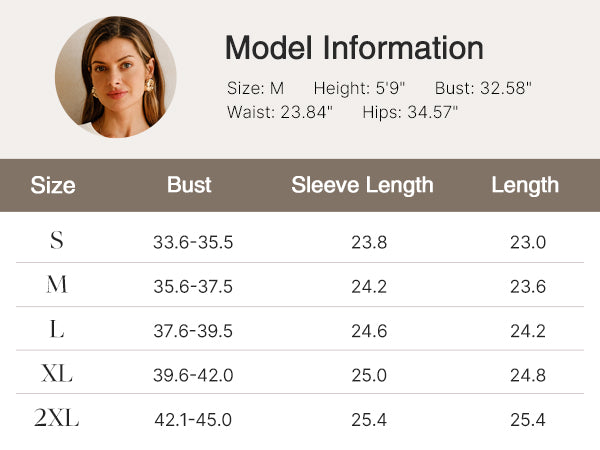Select sleeve length value 24.6
Viewport: 600px width, 450px height.
(x=369, y=331)
